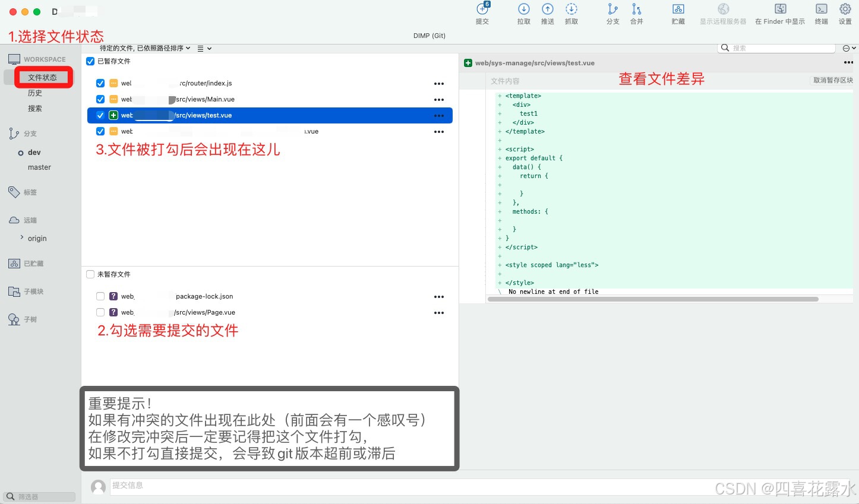This screenshot has height=504, width=859.
Task: Uncheck the src/views/Main.vue checkbox
Action: (100, 99)
